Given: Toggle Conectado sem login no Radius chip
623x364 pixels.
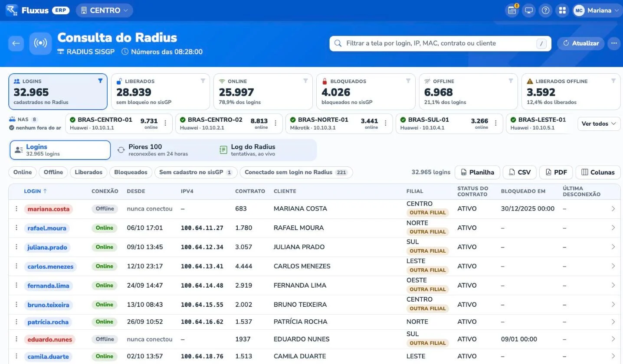Looking at the screenshot, I should (296, 172).
